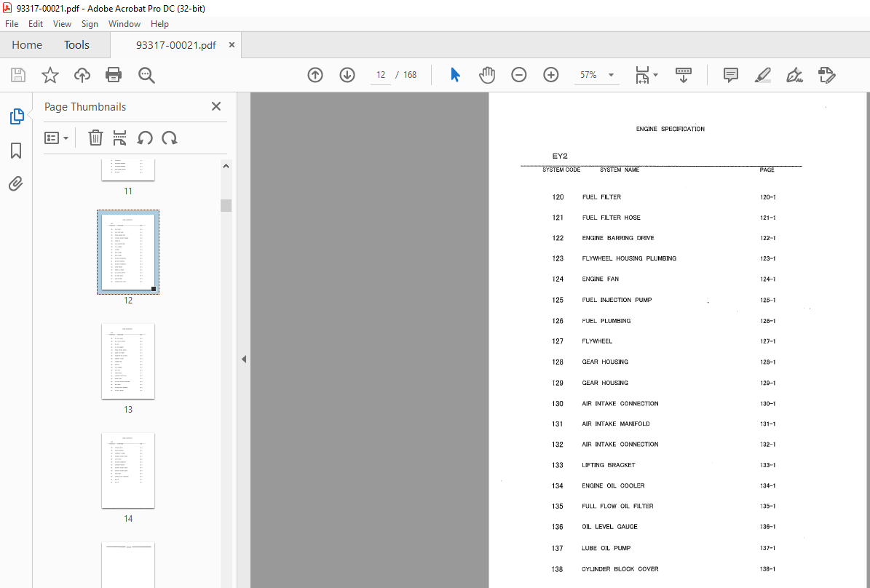The image size is (870, 588).
Task: Select the 93317-00021.pdf document tab
Action: coord(176,45)
